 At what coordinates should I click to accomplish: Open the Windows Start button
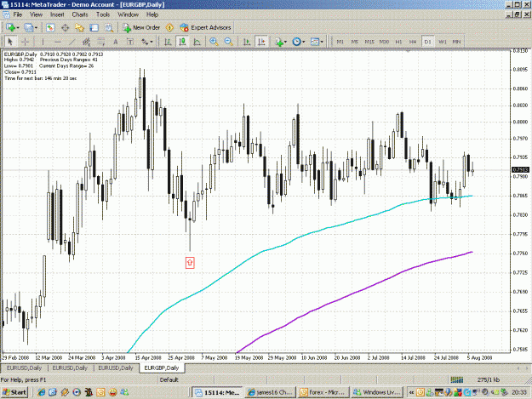point(14,392)
